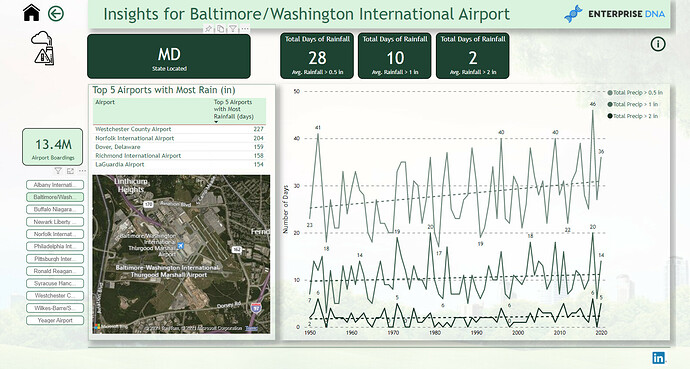Open the factory pollution warning icon
This screenshot has height=369, width=690.
click(43, 47)
